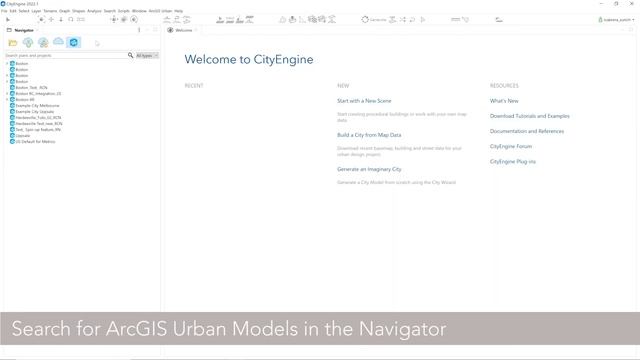640x360 pixels.
Task: Open the Graph menu
Action: 64,11
